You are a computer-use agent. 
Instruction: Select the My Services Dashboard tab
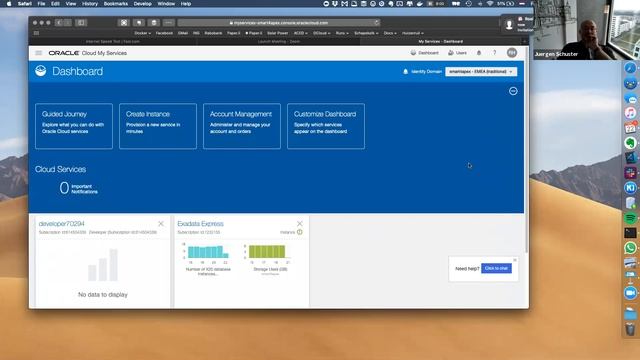coord(440,42)
